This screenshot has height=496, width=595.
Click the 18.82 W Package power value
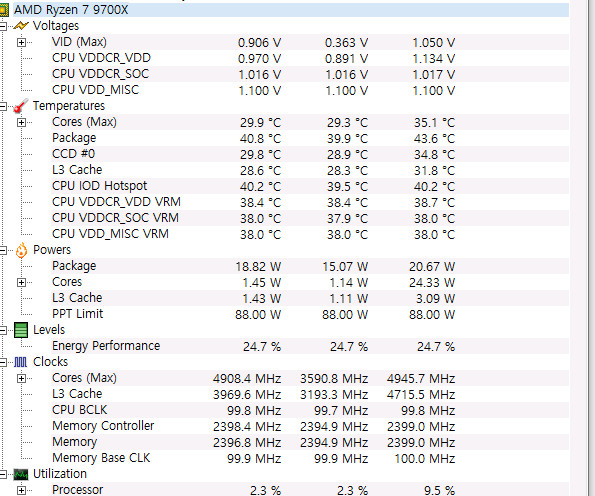coord(258,267)
